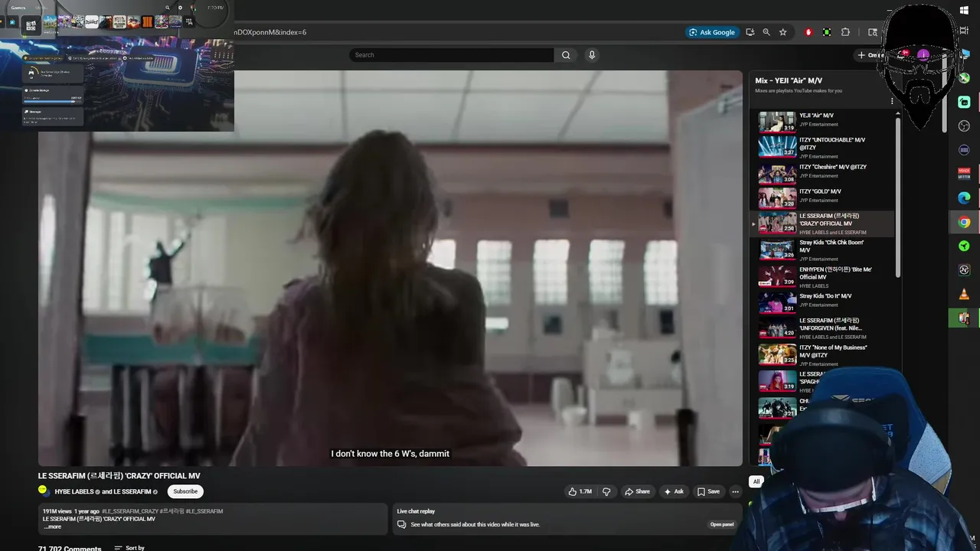This screenshot has width=980, height=551.
Task: Switch to Google Chrome on the taskbar
Action: [x=964, y=222]
